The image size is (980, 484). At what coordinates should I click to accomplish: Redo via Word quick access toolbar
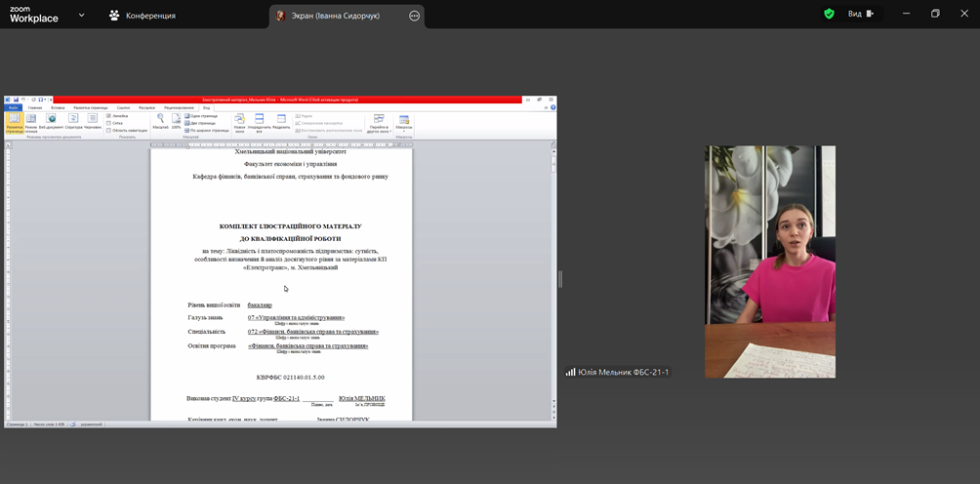tap(33, 100)
